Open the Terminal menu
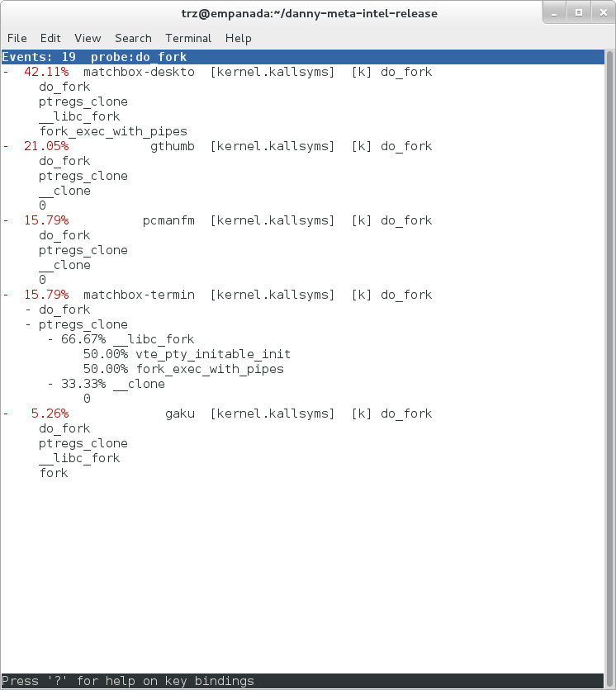Screen dimensions: 616x690 tap(188, 38)
